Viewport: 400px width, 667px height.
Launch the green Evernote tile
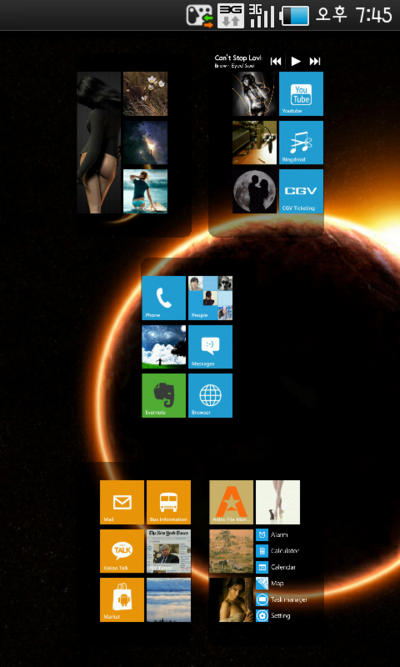[x=164, y=396]
